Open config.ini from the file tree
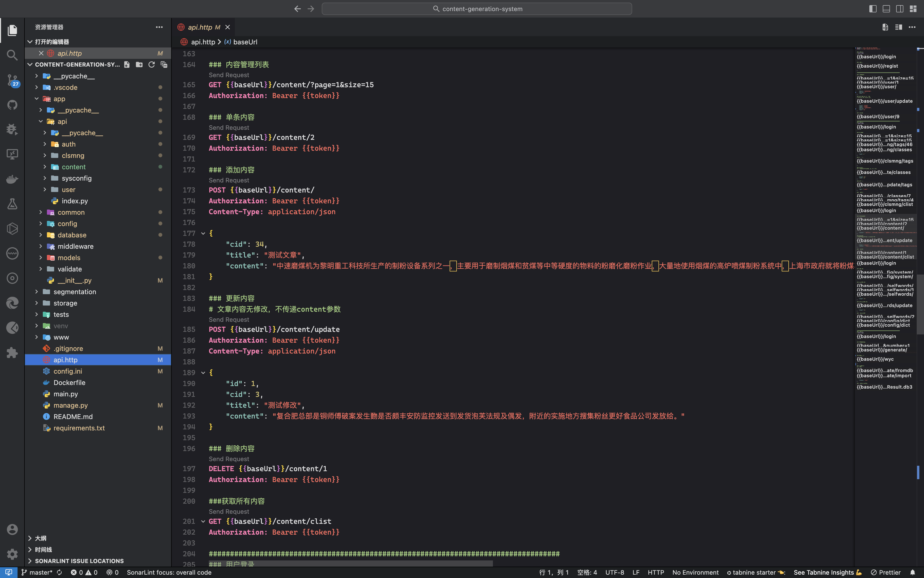Viewport: 924px width, 578px height. pyautogui.click(x=98, y=371)
